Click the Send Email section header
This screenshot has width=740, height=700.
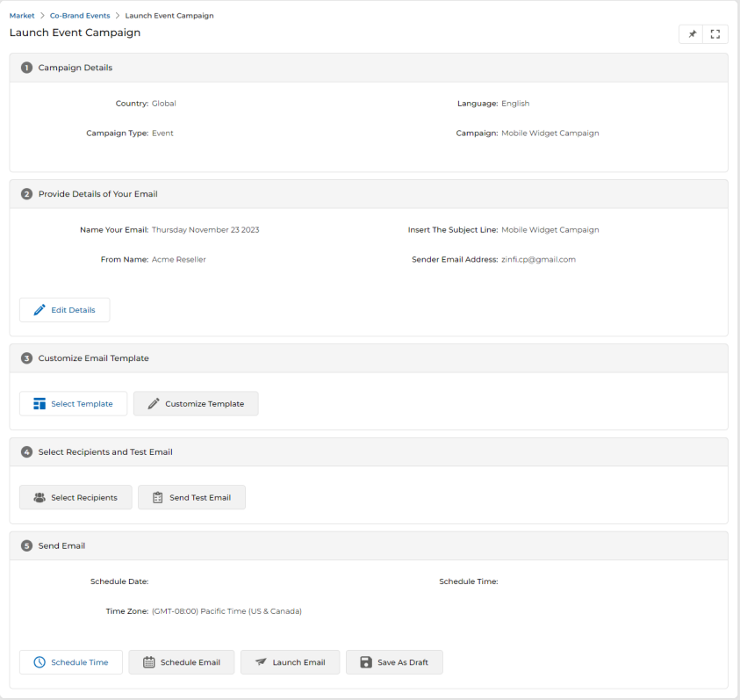(x=369, y=546)
